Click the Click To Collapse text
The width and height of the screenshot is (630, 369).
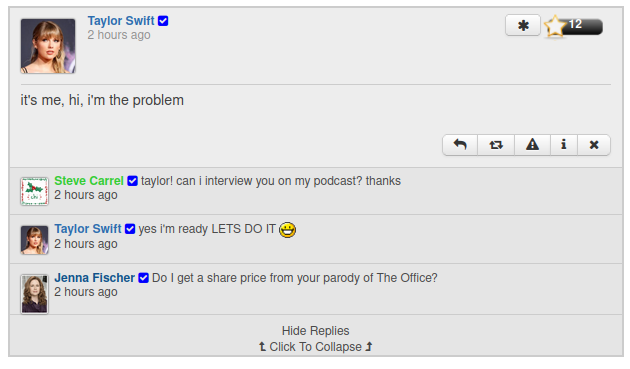click(x=315, y=347)
